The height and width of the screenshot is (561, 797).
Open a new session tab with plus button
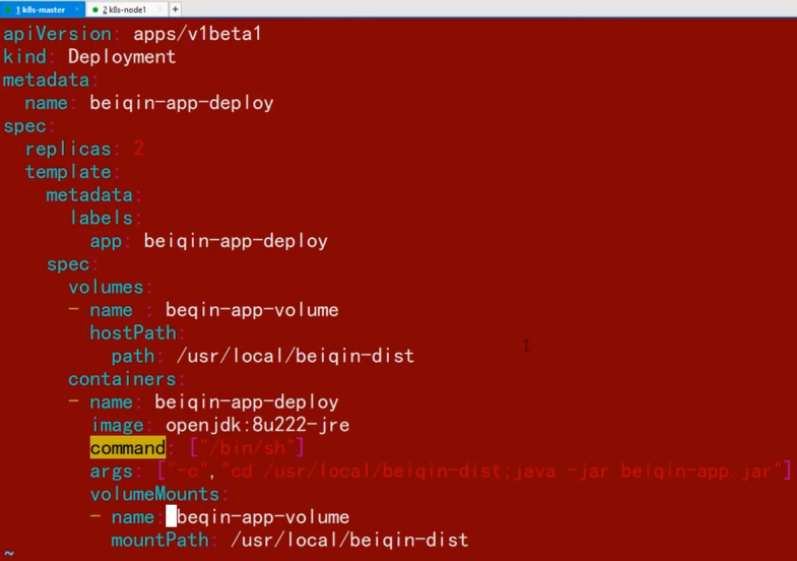pyautogui.click(x=175, y=9)
